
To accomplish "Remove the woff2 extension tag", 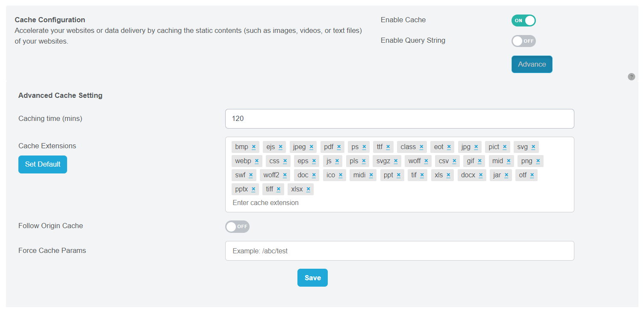I will pos(284,175).
